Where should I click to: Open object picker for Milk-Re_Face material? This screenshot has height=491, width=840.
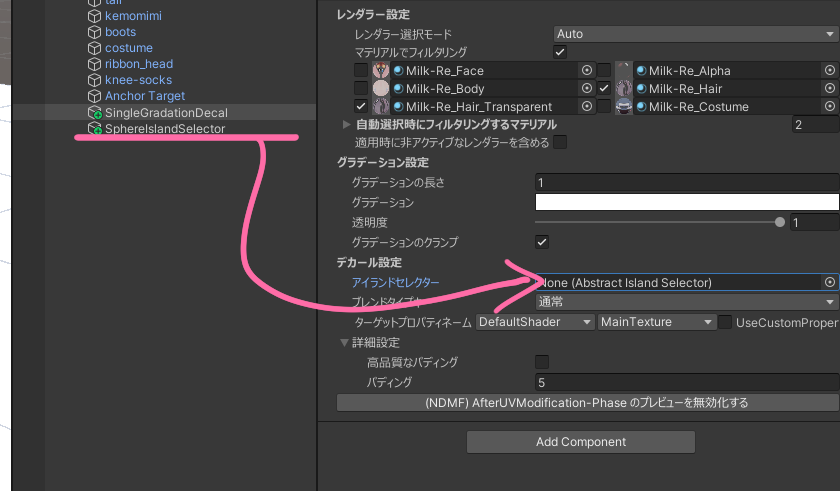[x=587, y=71]
